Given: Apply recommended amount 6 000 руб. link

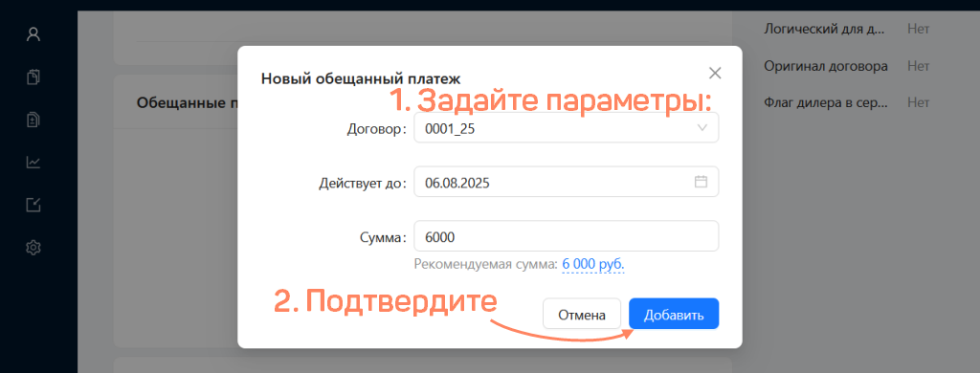Looking at the screenshot, I should pos(593,264).
